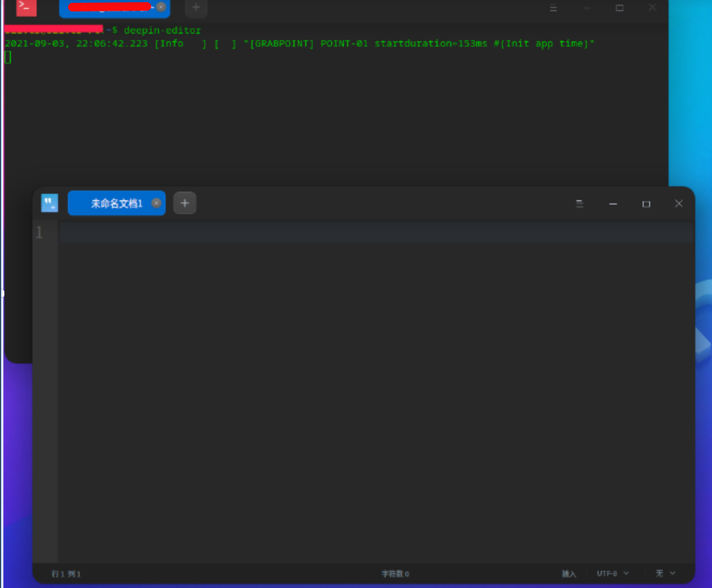Viewport: 712px width, 588px height.
Task: Click the terminal app icon
Action: (27, 8)
